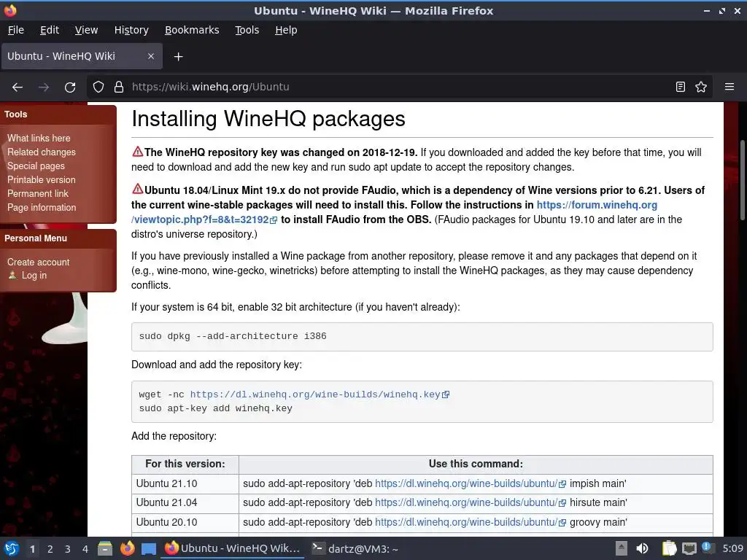The image size is (747, 560).
Task: Open the Help menu
Action: [x=286, y=30]
